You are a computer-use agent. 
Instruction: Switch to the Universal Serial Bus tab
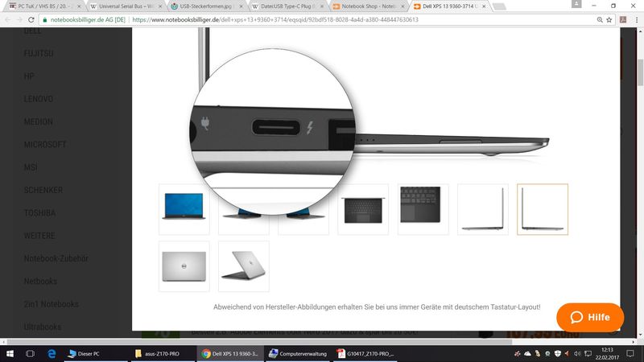coord(124,6)
